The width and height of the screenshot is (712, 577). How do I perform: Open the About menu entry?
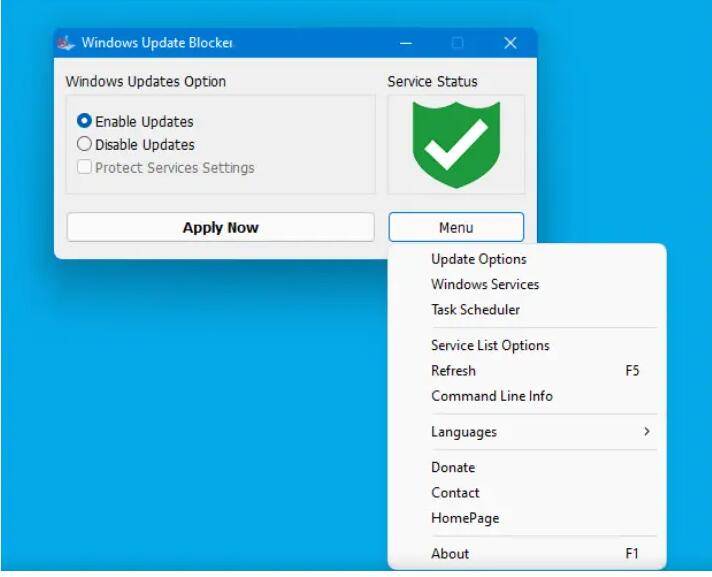(450, 553)
